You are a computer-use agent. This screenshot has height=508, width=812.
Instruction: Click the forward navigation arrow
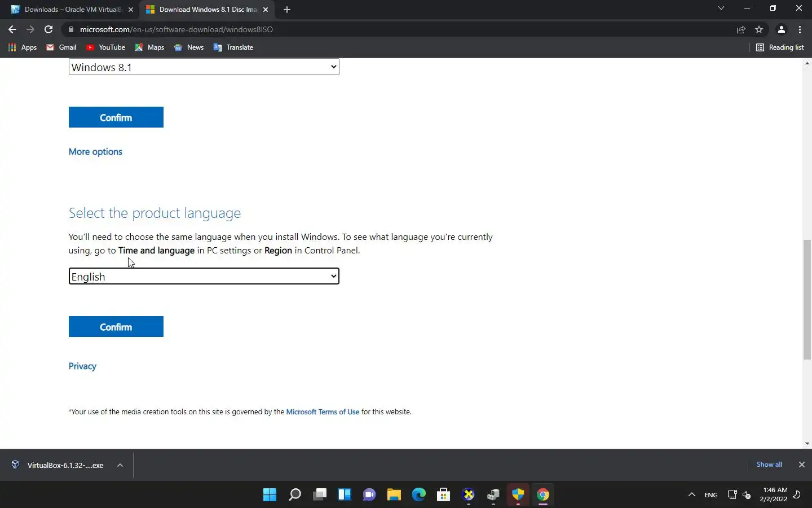pyautogui.click(x=30, y=29)
